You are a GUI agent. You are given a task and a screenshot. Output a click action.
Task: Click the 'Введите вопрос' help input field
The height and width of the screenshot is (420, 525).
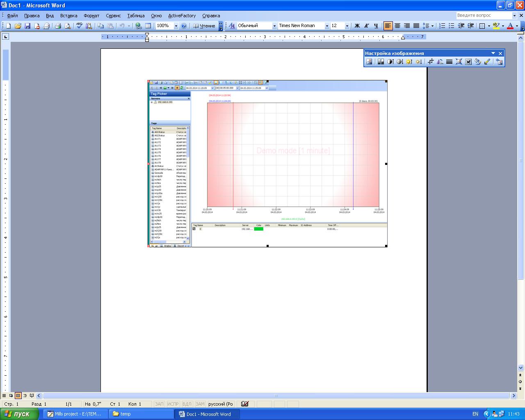483,16
